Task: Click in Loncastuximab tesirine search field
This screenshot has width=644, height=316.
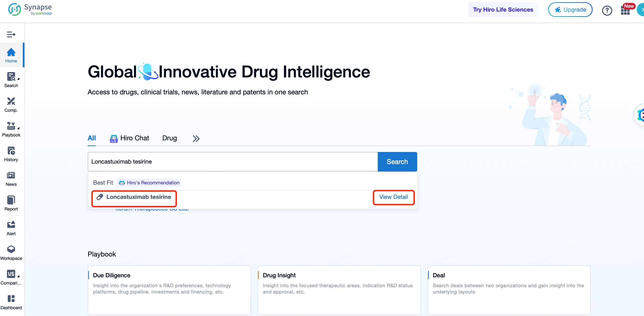Action: coord(232,162)
